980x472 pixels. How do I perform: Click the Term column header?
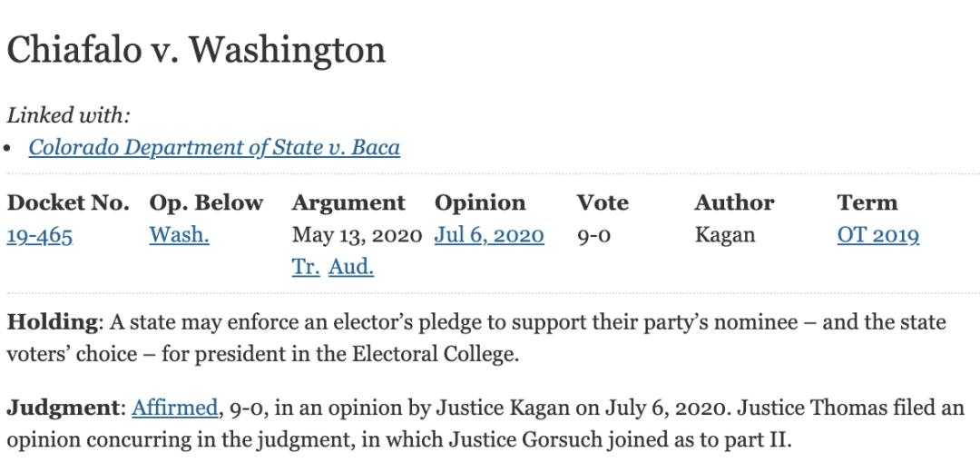point(867,202)
